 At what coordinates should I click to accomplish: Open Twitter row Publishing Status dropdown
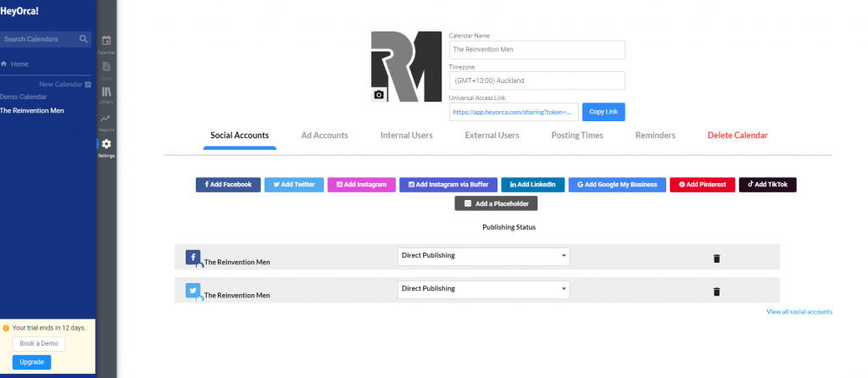coord(483,290)
